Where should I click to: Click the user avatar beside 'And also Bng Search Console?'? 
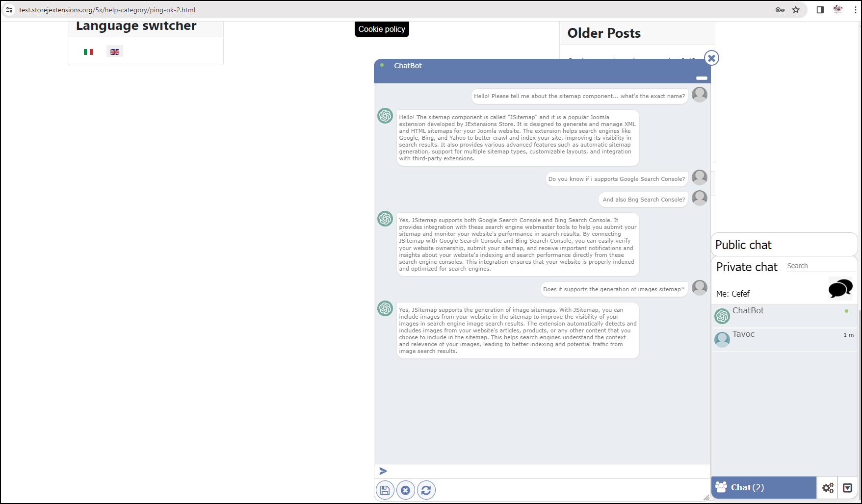(700, 198)
